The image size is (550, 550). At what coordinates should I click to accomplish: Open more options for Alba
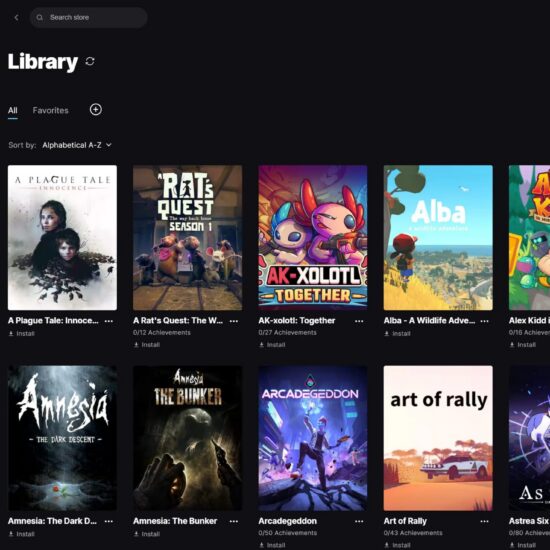[x=484, y=321]
